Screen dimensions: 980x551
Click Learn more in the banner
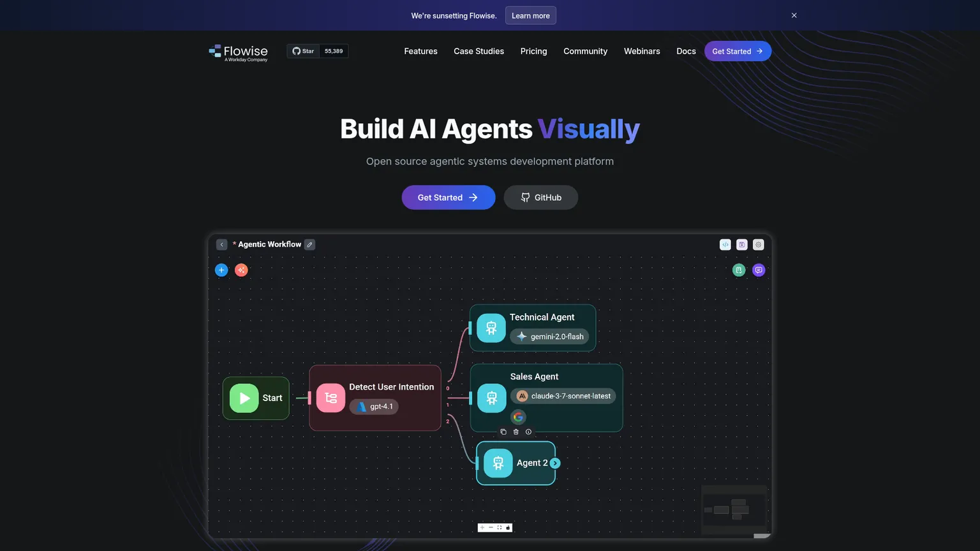tap(530, 15)
